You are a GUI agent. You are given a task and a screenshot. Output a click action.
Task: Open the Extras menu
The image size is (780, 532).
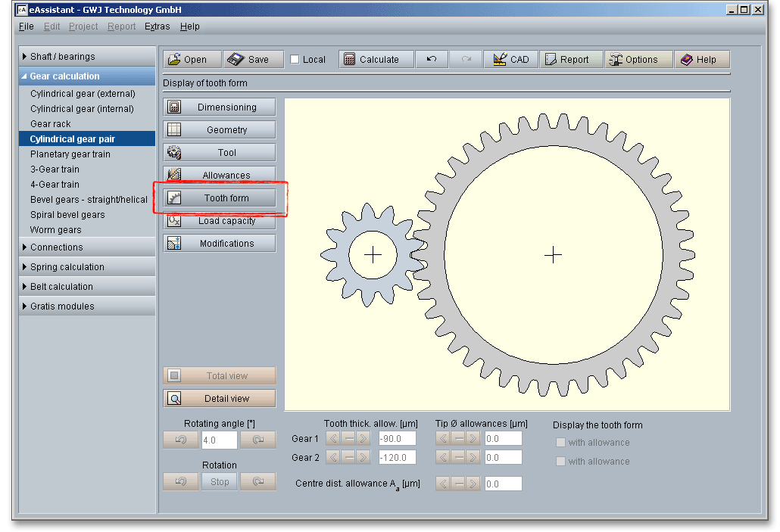point(158,26)
